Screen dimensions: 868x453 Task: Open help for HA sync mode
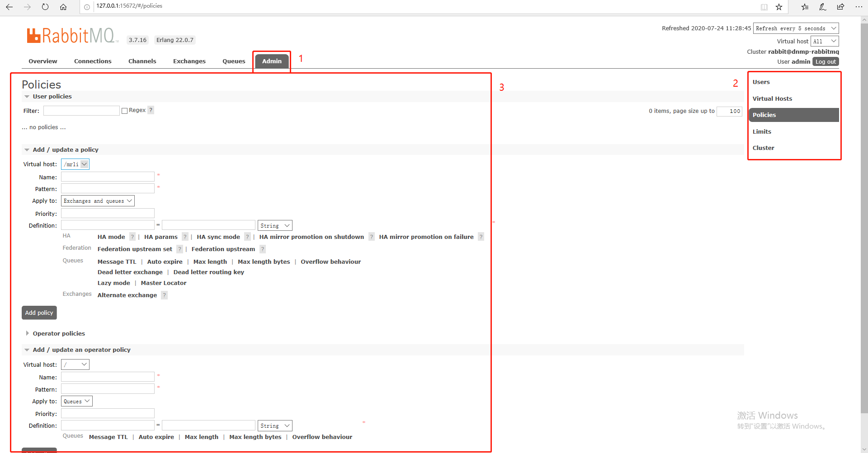pos(247,237)
